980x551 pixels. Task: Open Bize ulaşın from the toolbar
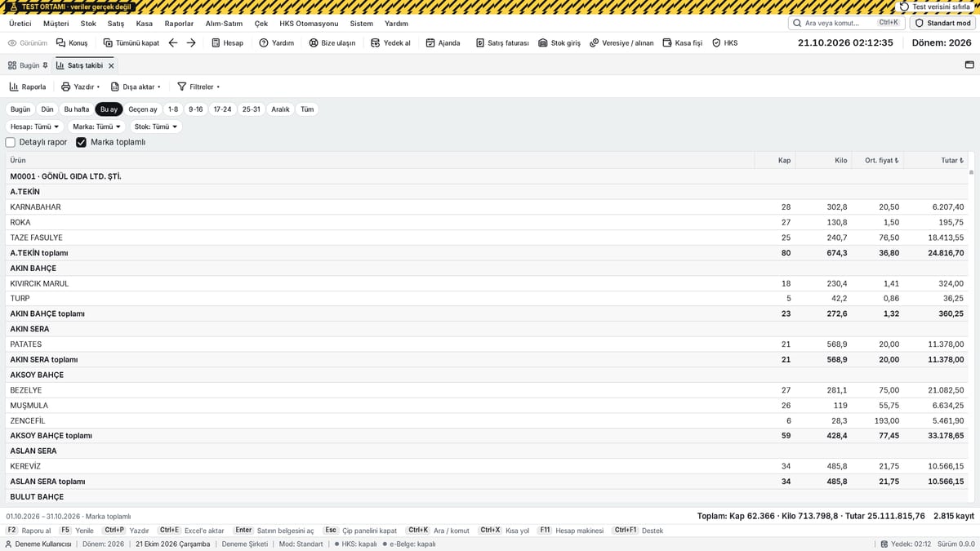332,42
